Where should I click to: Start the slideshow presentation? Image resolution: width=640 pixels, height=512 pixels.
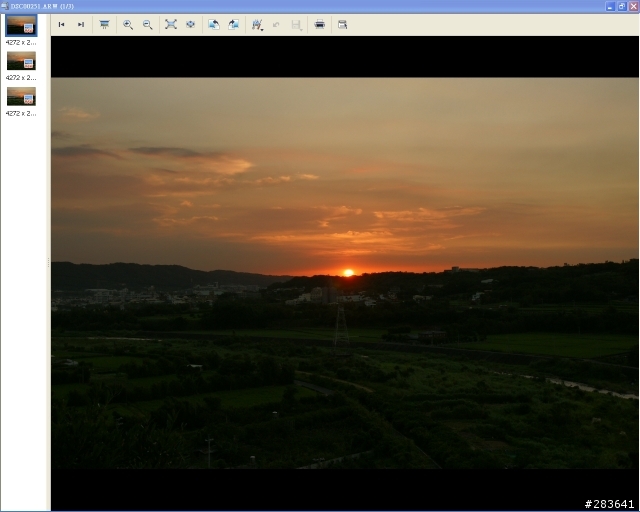tap(104, 24)
